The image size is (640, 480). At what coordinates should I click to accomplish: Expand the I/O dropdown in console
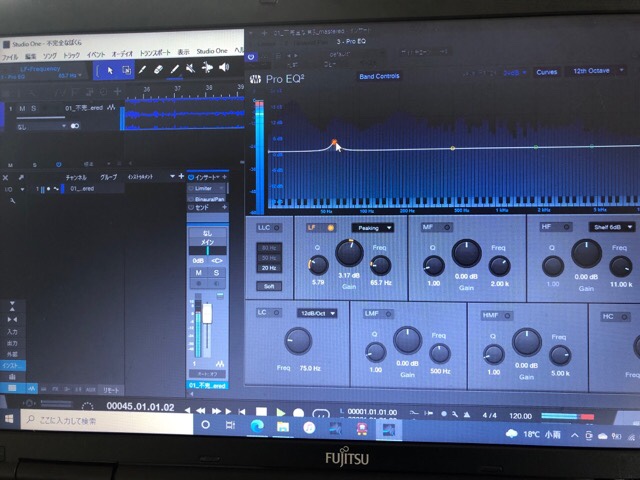(22, 189)
